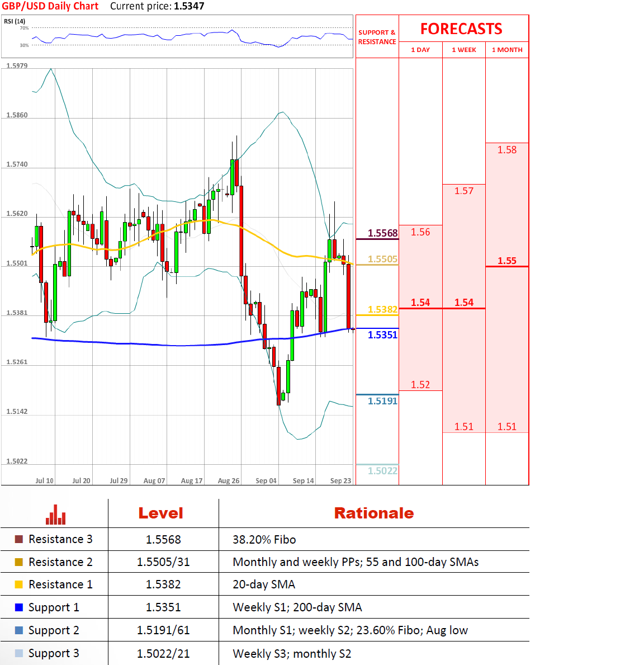Click the Level table column header
The width and height of the screenshot is (644, 665).
tap(160, 513)
